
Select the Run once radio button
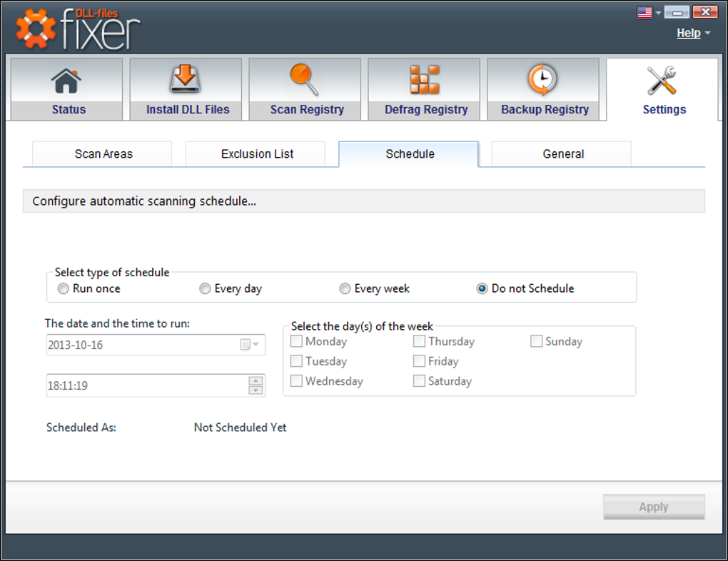pyautogui.click(x=64, y=289)
